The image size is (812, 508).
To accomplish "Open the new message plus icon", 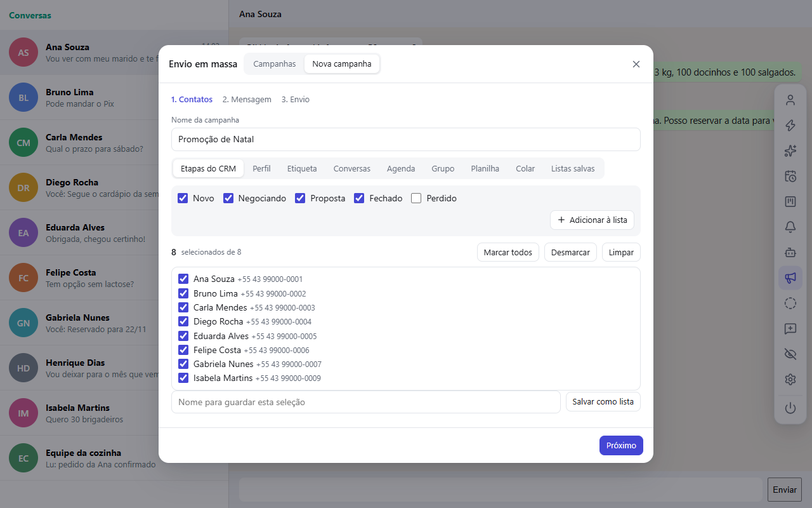I will 790,328.
